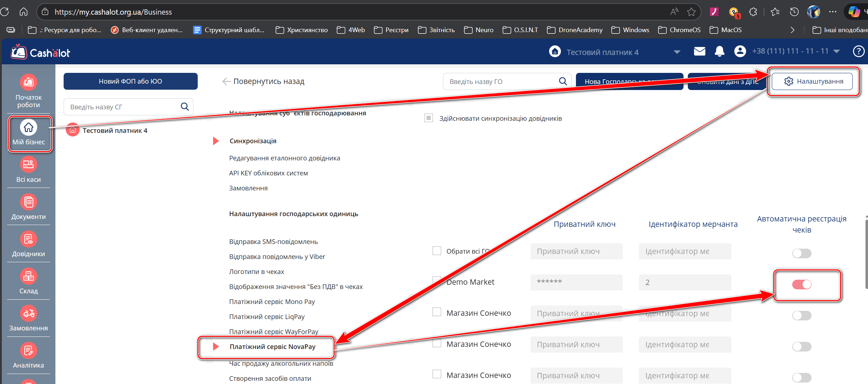Show more bookmark folders with the chevron
Viewport: 868px width, 384px height.
pos(792,30)
